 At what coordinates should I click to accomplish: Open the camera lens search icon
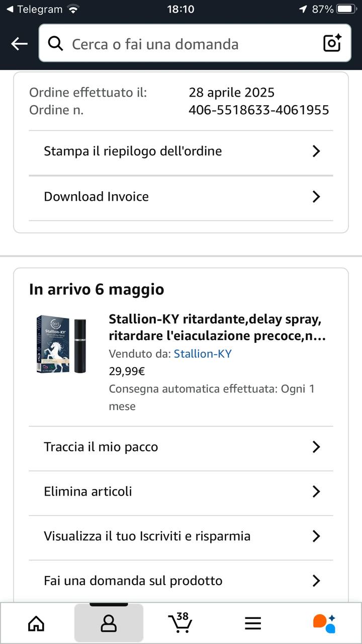coord(332,43)
